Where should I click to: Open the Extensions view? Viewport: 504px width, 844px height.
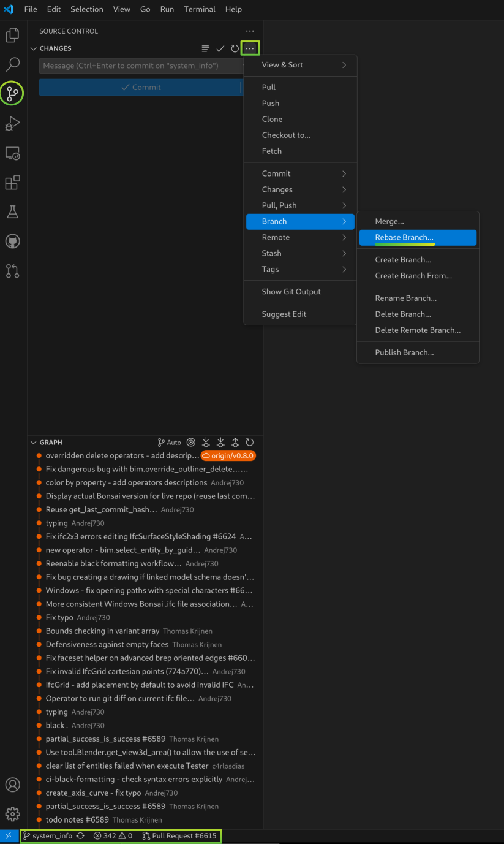pos(13,182)
